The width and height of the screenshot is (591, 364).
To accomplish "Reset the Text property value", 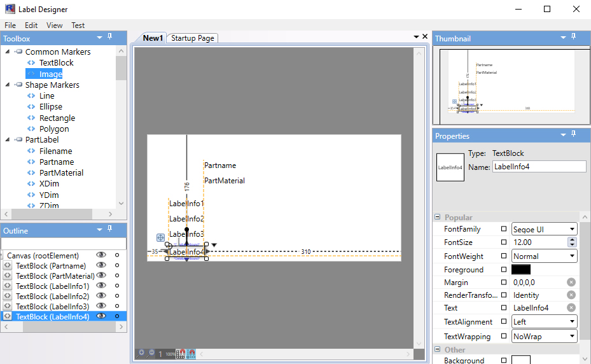I will (x=571, y=308).
